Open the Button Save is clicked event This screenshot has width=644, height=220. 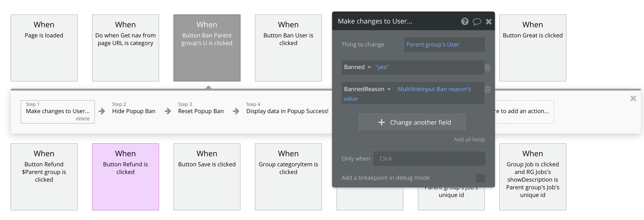(x=207, y=176)
